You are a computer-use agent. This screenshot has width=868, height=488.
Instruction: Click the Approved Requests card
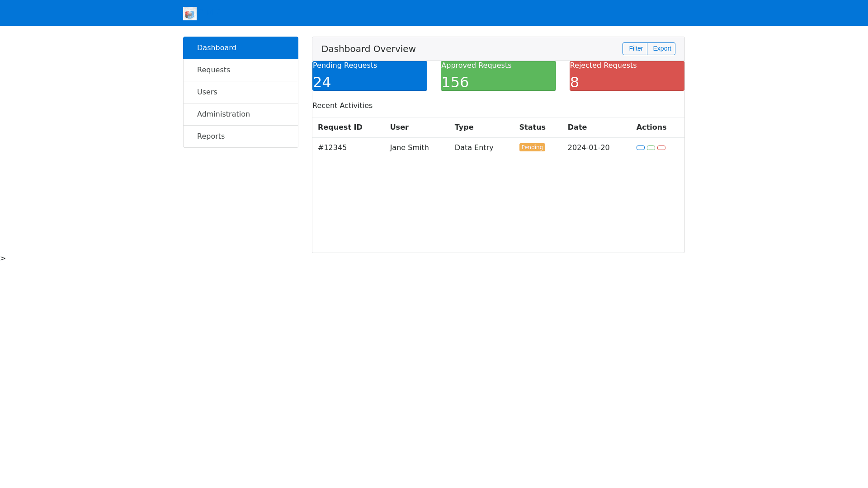point(498,76)
